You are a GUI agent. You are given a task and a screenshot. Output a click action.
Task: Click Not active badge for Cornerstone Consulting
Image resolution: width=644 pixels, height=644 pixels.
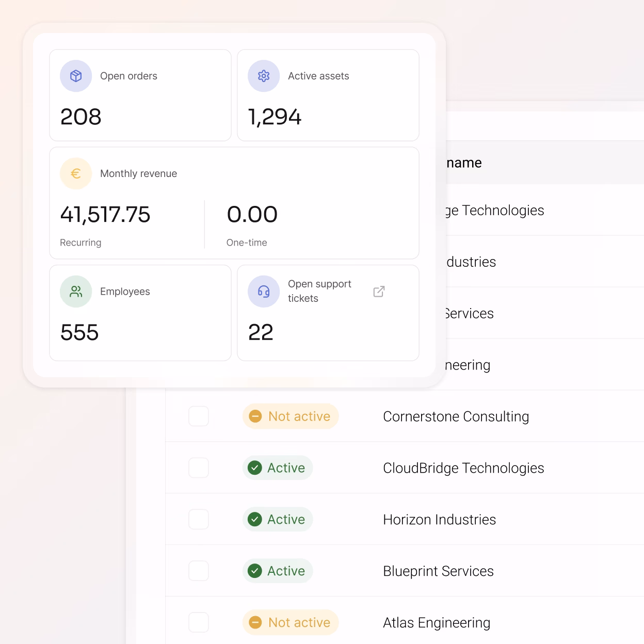click(x=291, y=416)
